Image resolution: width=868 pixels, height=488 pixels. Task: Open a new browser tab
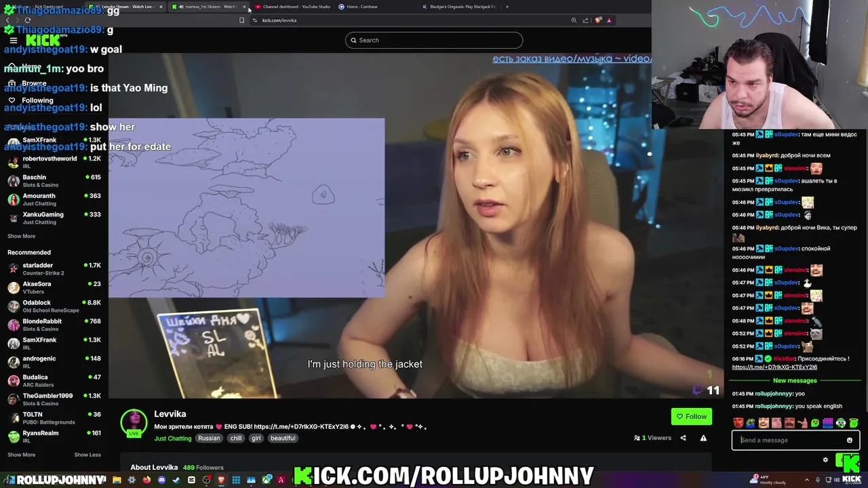(x=507, y=7)
